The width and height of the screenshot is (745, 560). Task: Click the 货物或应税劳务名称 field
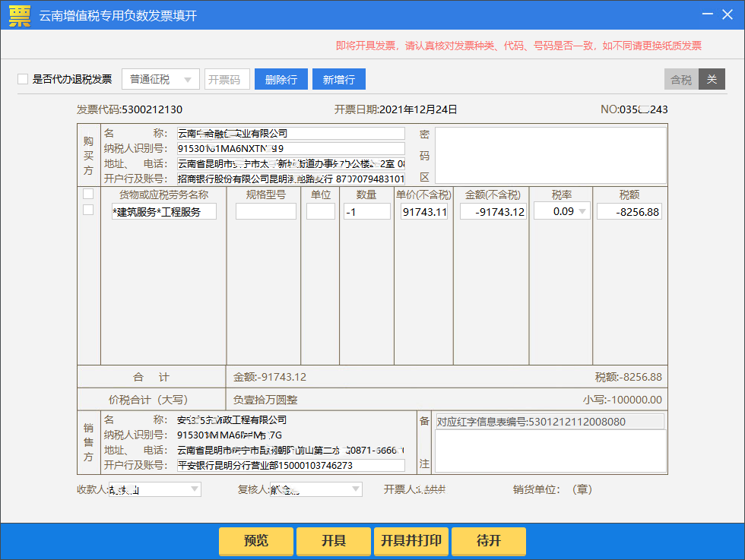[164, 212]
